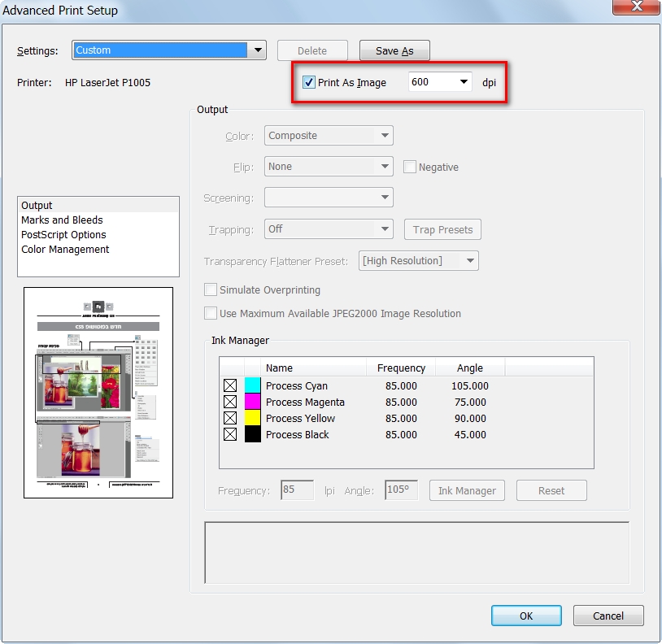Image resolution: width=662 pixels, height=644 pixels.
Task: Click the Frequency lpi input field
Action: (297, 490)
